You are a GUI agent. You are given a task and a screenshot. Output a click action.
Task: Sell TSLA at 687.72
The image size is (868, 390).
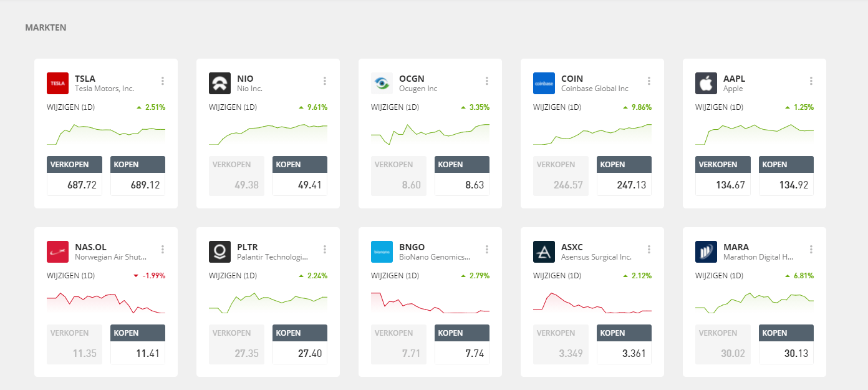point(74,176)
